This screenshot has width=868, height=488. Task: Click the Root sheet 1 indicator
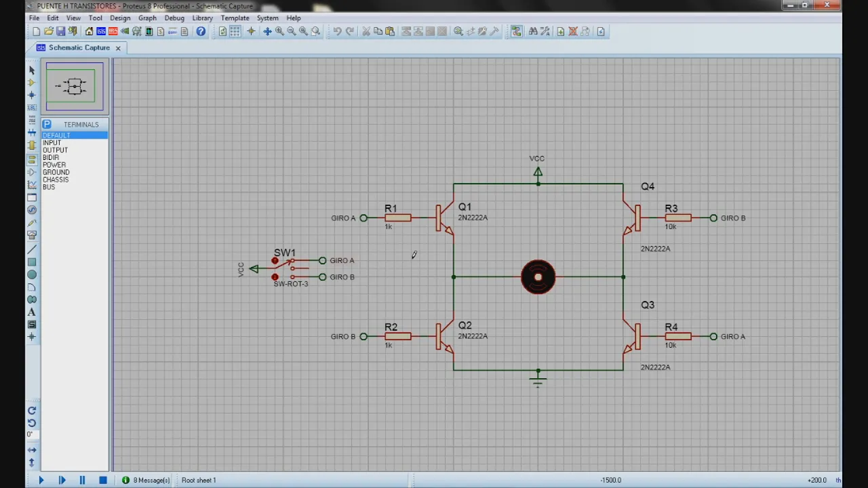pos(199,480)
